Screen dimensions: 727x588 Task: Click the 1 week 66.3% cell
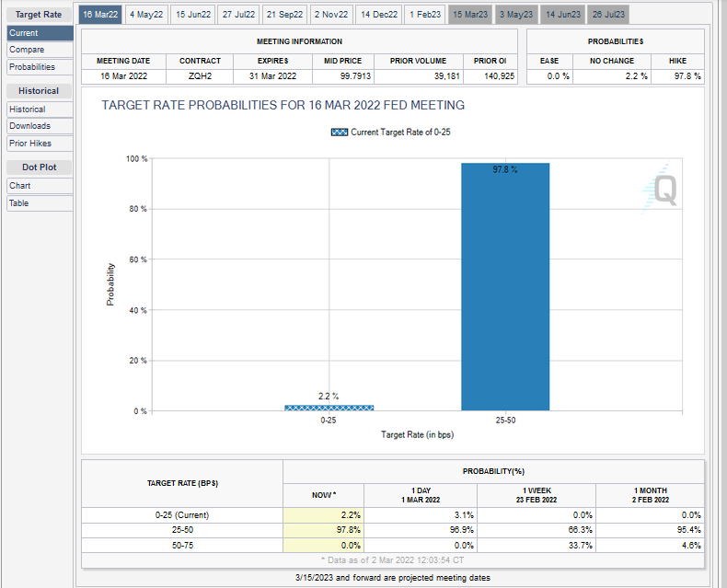click(537, 530)
